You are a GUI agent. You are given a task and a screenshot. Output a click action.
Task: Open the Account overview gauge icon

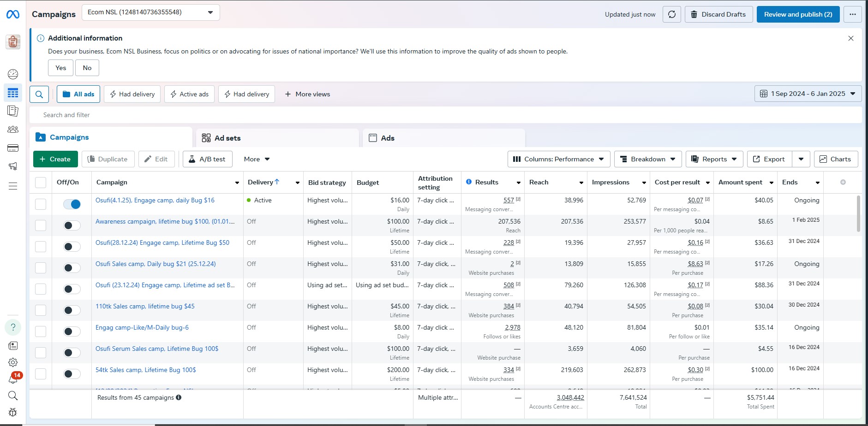pos(13,74)
